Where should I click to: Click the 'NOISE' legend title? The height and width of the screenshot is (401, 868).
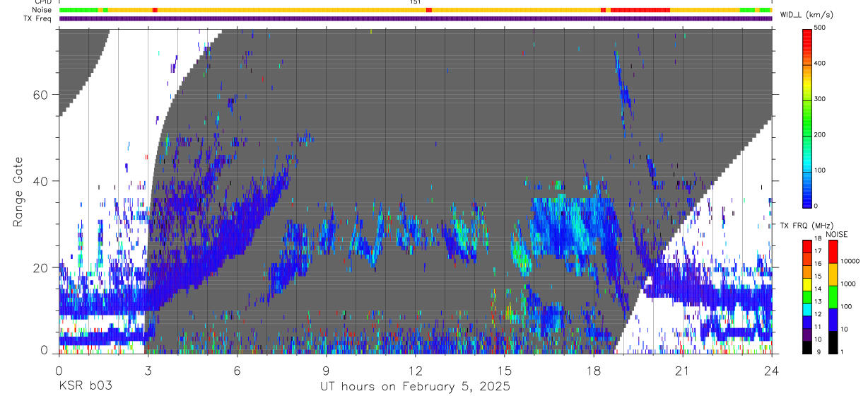coord(836,234)
